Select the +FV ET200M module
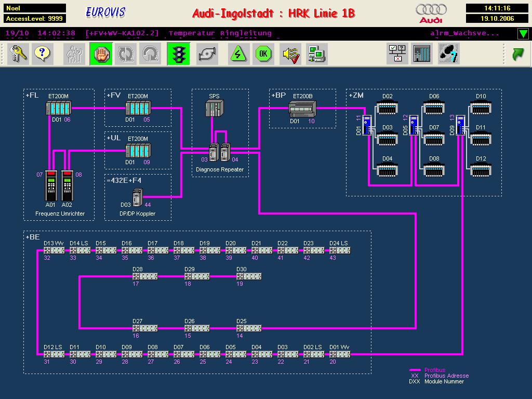This screenshot has width=532, height=399. pos(138,108)
